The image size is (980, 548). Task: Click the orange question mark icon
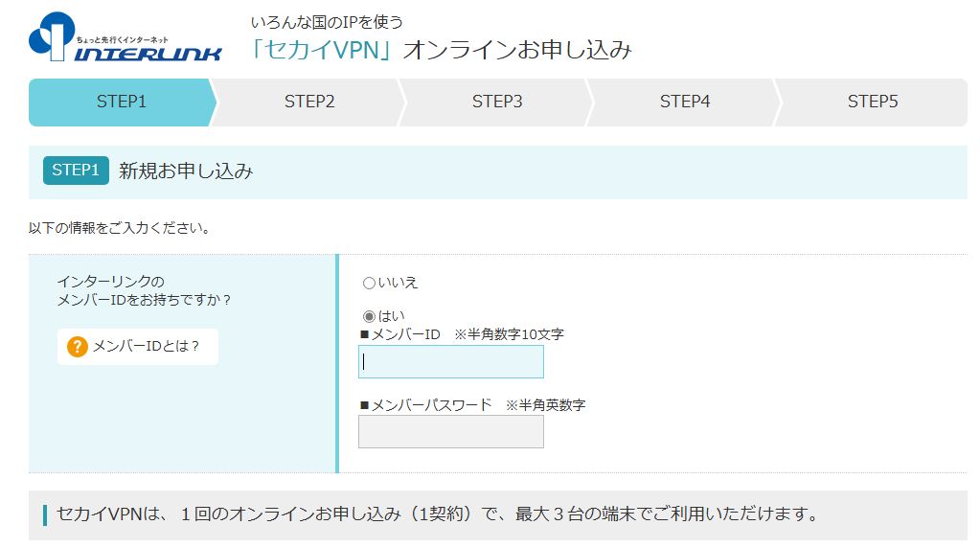[x=77, y=346]
